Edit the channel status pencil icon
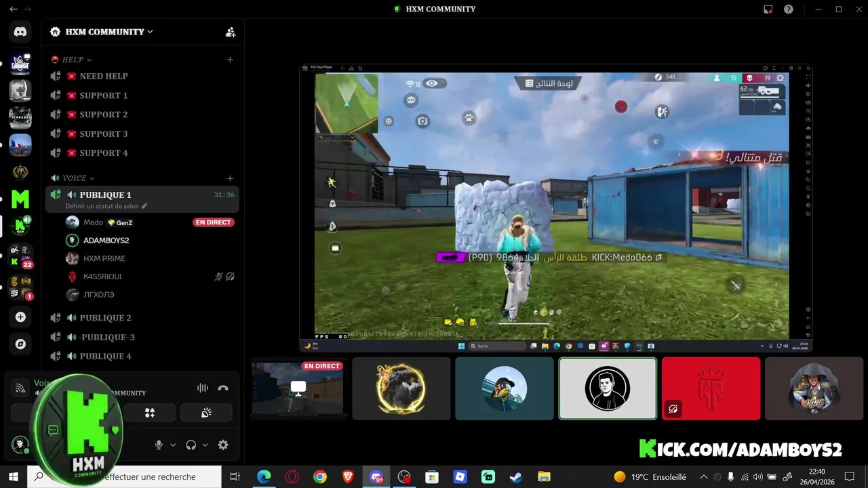Screen dimensions: 868x488 [144, 206]
